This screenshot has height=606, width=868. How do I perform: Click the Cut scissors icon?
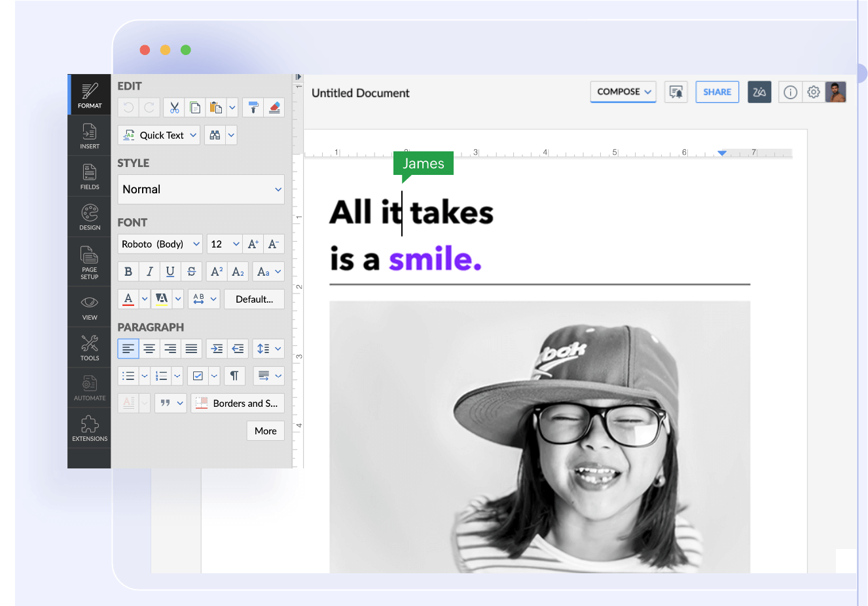[174, 107]
